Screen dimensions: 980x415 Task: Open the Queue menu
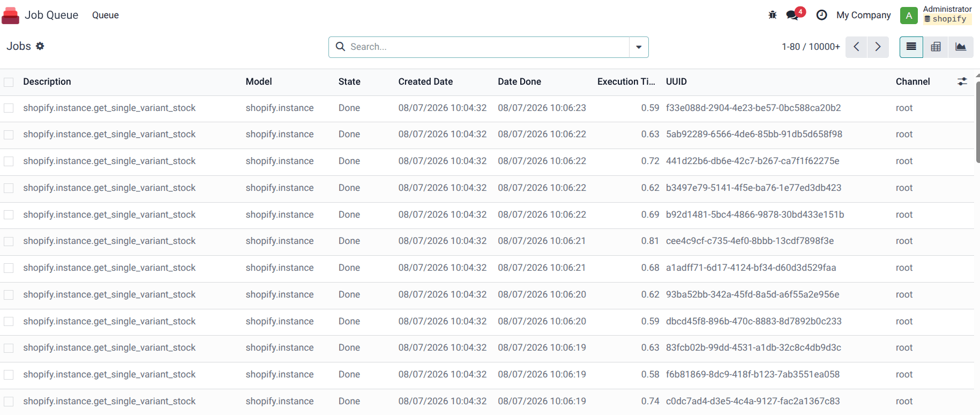pos(106,15)
